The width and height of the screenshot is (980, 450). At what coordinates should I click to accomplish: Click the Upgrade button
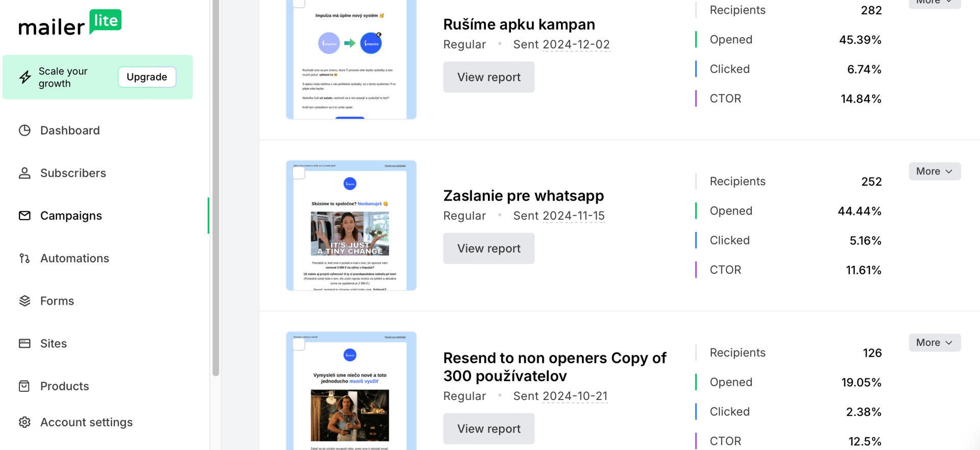coord(147,77)
